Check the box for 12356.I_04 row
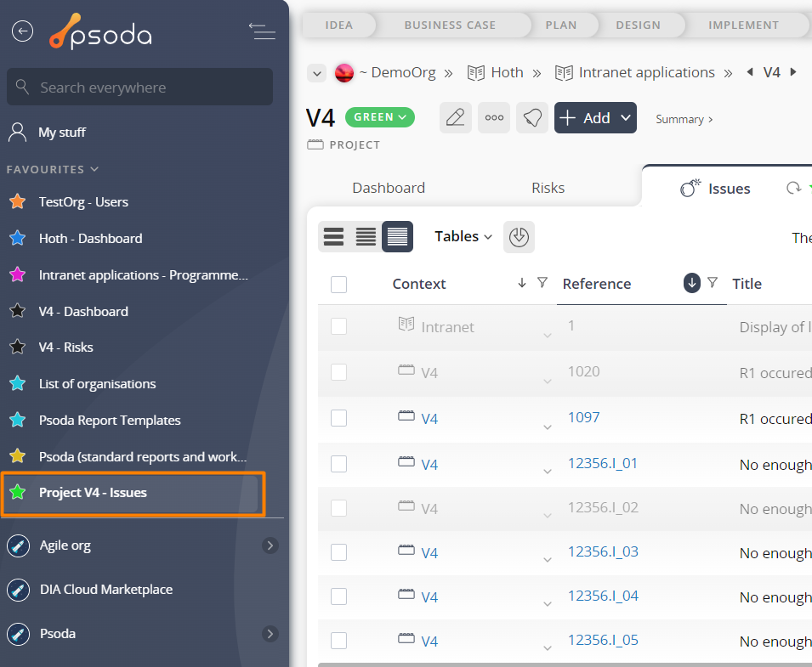The image size is (812, 667). (x=338, y=596)
